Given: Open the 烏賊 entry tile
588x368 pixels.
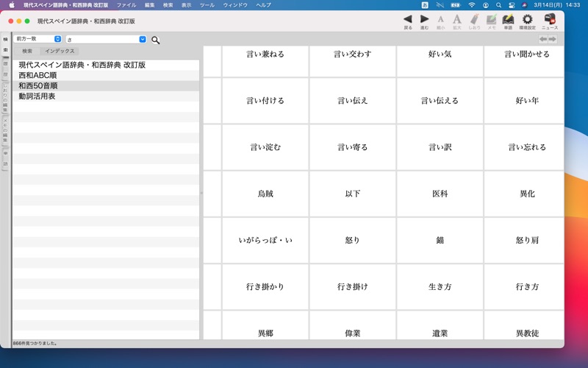Looking at the screenshot, I should point(265,194).
